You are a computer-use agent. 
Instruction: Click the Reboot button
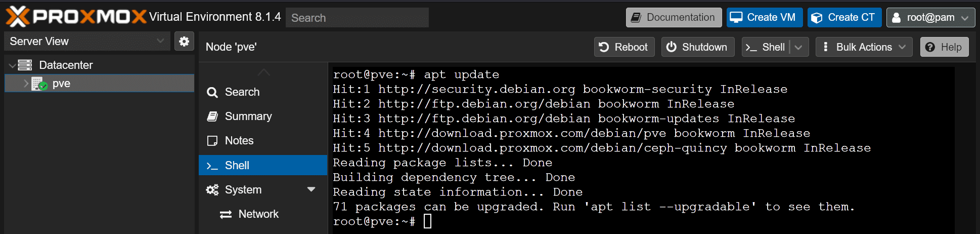[624, 47]
